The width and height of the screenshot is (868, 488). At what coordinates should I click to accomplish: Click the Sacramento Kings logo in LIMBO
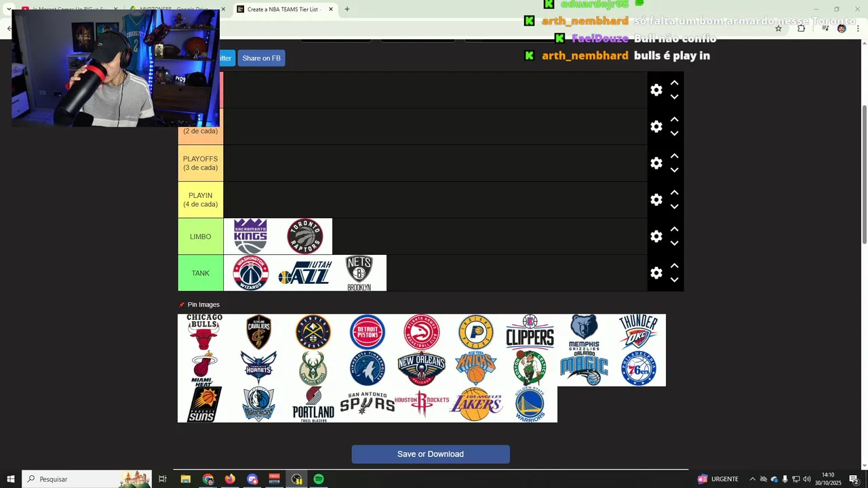(251, 237)
